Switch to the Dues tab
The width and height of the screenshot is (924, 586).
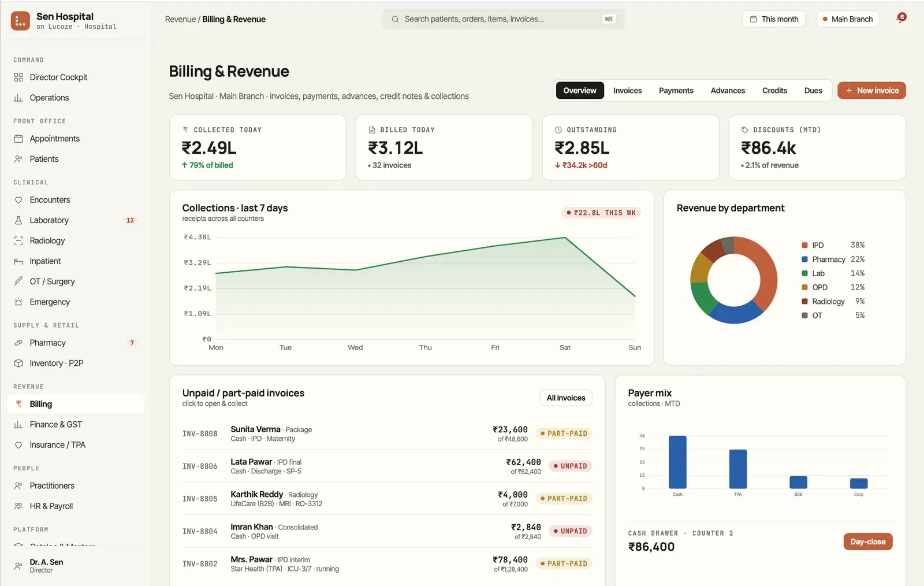pyautogui.click(x=813, y=91)
